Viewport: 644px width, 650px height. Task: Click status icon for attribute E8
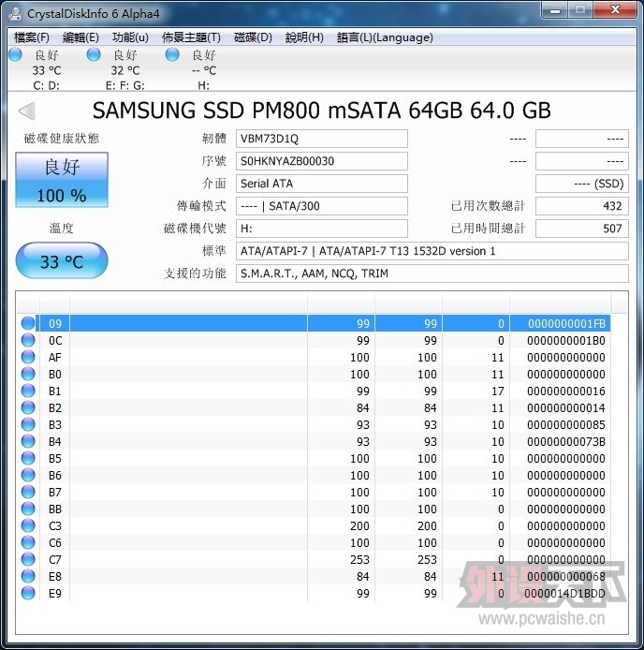pos(28,576)
